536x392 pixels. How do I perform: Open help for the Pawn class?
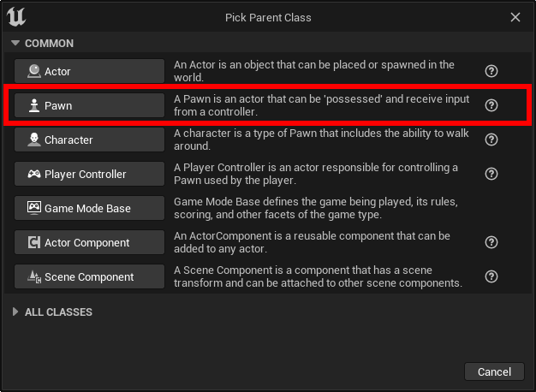pyautogui.click(x=491, y=105)
